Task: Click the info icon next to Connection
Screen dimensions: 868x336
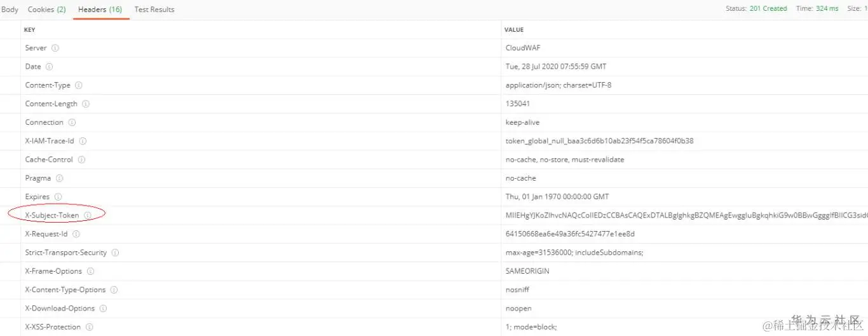Action: 72,122
